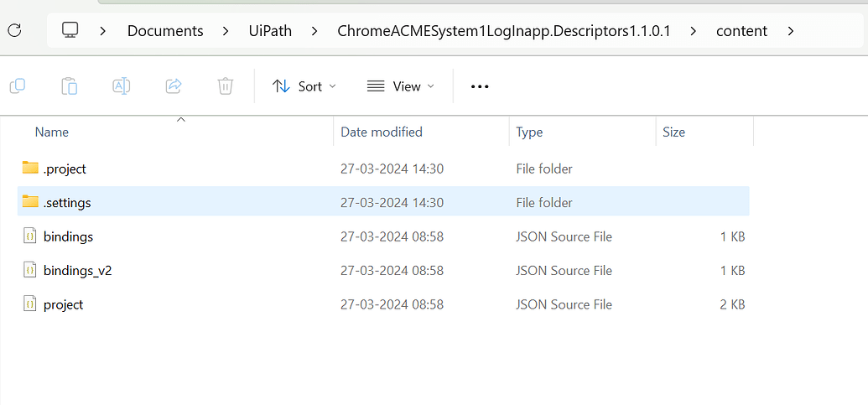This screenshot has height=405, width=868.
Task: Select the project JSON file icon
Action: click(30, 304)
